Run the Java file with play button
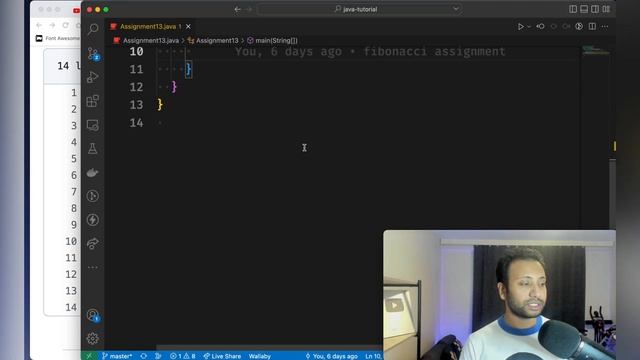The height and width of the screenshot is (360, 640). (x=521, y=27)
